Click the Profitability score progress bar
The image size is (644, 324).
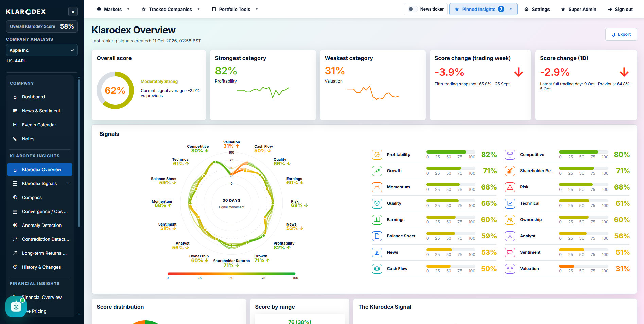pos(450,152)
